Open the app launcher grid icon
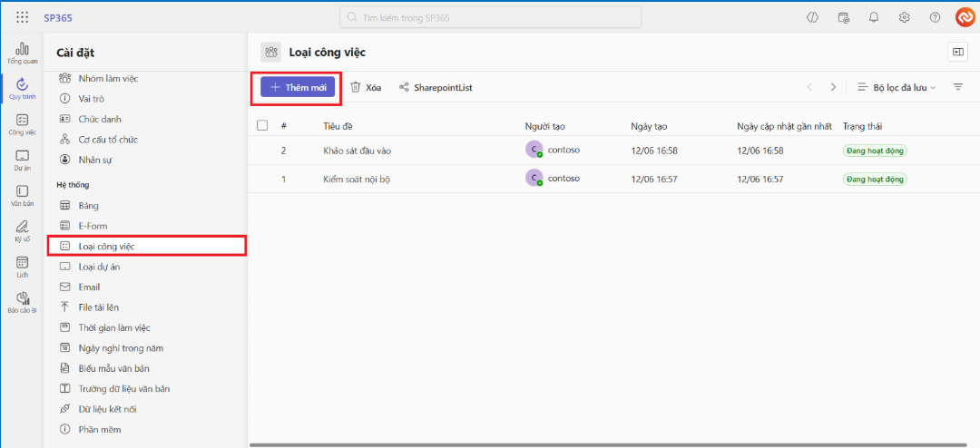The image size is (980, 448). pyautogui.click(x=23, y=17)
